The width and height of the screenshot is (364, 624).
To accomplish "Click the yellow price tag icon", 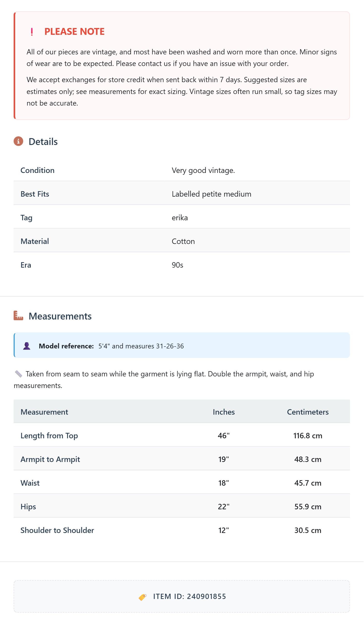I will tap(143, 597).
